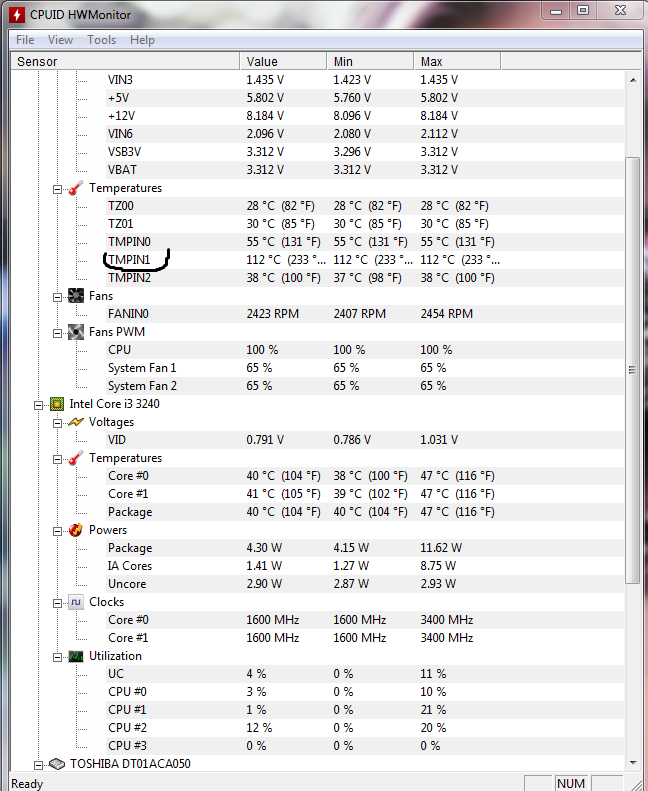648x791 pixels.
Task: Close the HWMonitor window
Action: 620,11
